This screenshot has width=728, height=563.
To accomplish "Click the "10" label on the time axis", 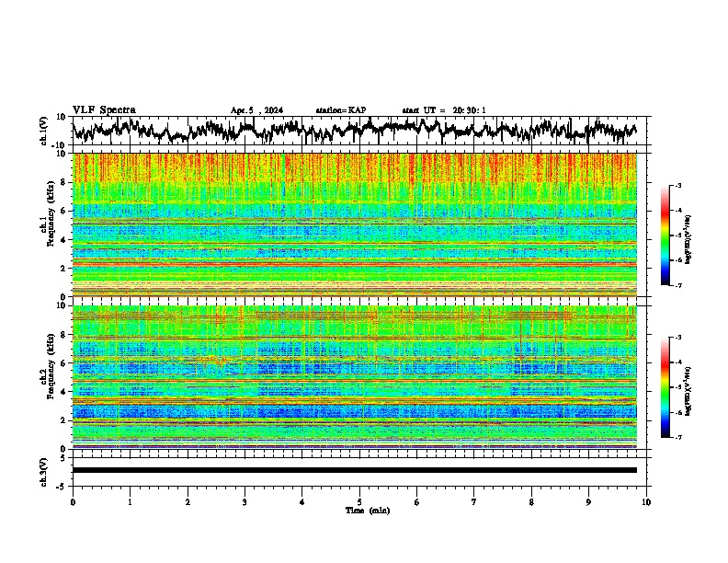I will (x=646, y=502).
